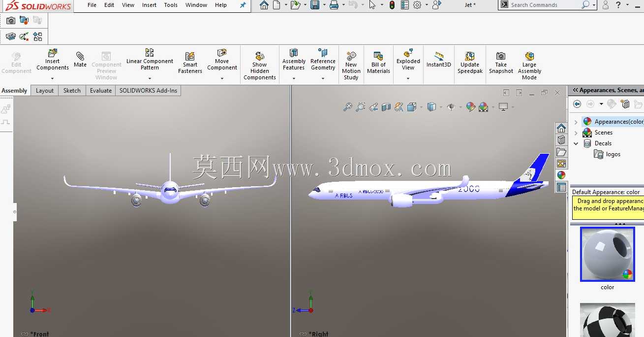
Task: Open Assembly Features
Action: 294,60
